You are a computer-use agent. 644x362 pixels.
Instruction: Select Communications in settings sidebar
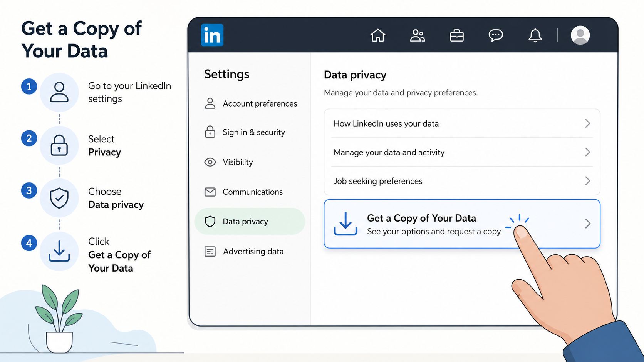[x=243, y=192]
